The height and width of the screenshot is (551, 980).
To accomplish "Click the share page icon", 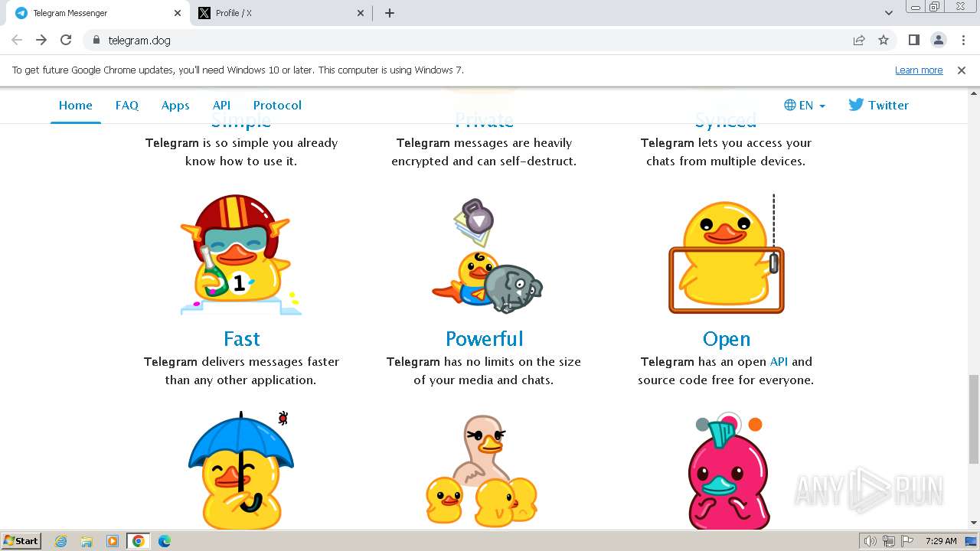I will (859, 40).
